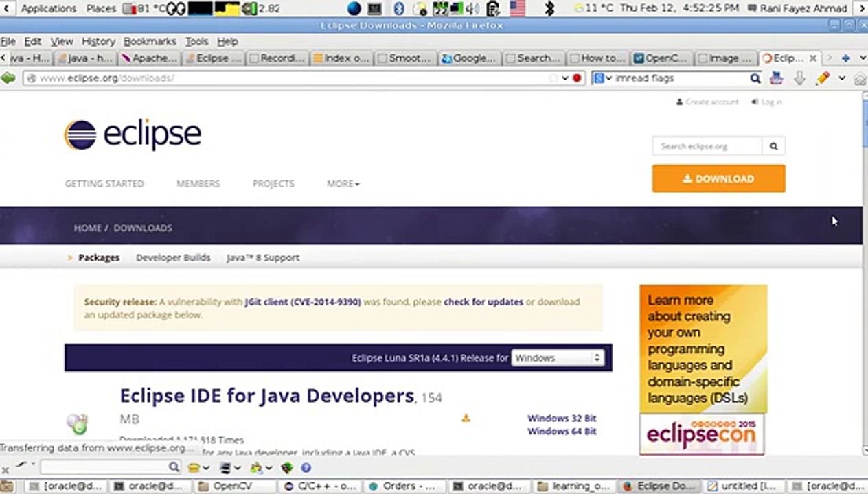Close the bottom find bar with the X
The width and height of the screenshot is (868, 494).
pyautogui.click(x=5, y=470)
